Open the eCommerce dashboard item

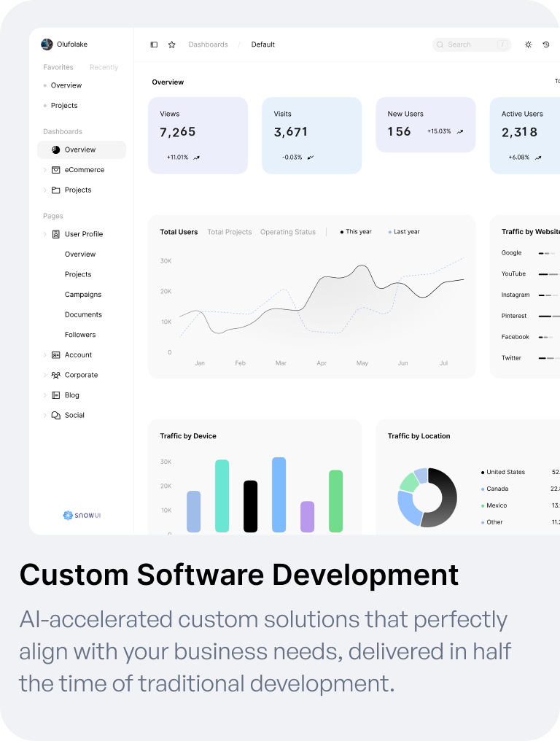(x=85, y=170)
